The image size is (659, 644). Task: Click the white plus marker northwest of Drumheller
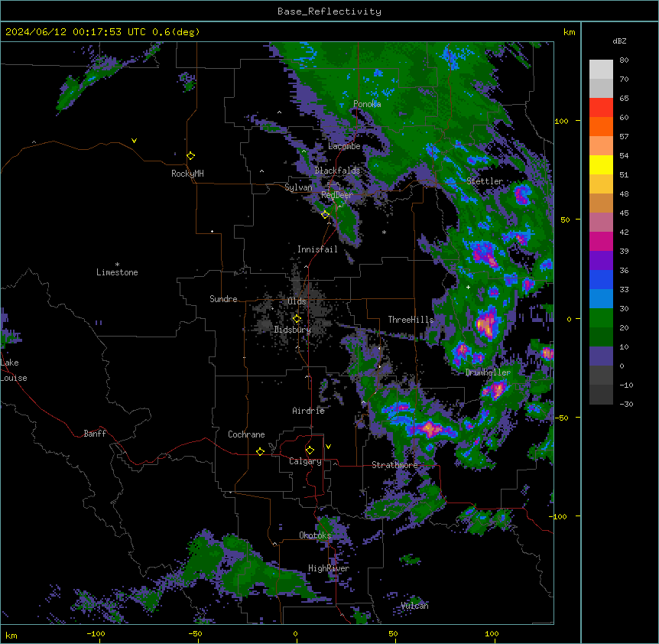468,287
